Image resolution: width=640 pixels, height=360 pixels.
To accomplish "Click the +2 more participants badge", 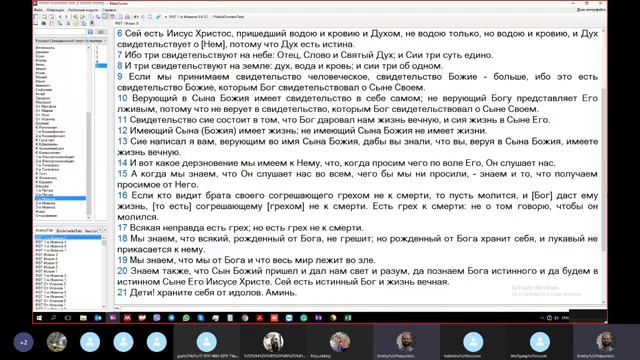I will click(x=24, y=342).
